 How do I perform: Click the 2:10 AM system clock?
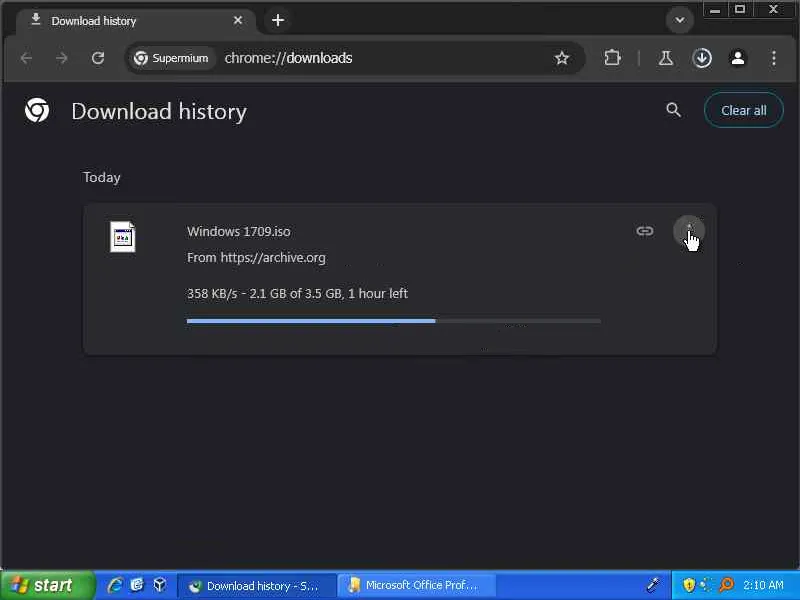(763, 585)
